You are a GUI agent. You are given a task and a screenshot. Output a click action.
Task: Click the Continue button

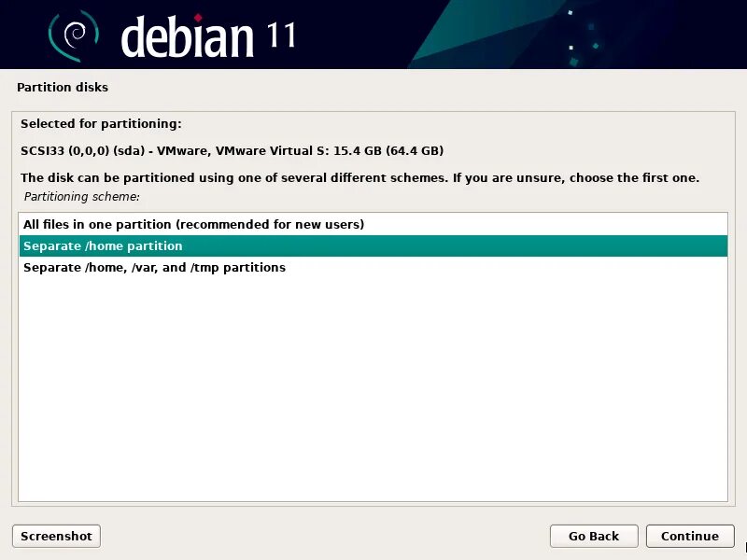tap(689, 536)
